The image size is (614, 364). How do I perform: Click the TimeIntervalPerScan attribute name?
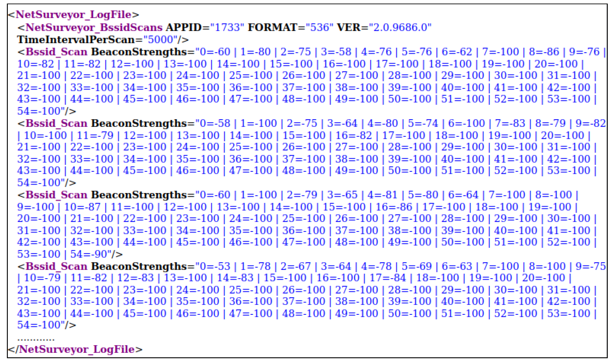[x=76, y=40]
